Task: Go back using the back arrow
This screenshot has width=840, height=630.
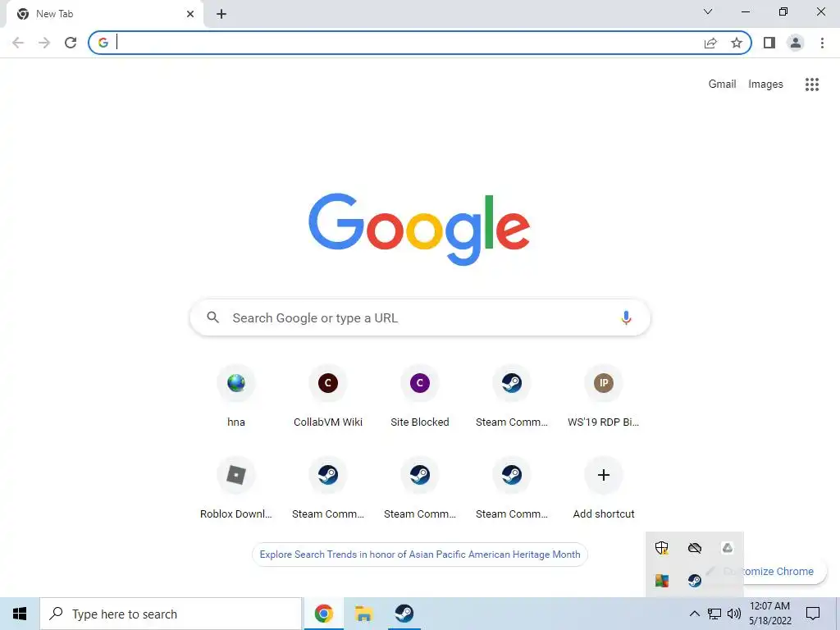Action: [x=18, y=43]
